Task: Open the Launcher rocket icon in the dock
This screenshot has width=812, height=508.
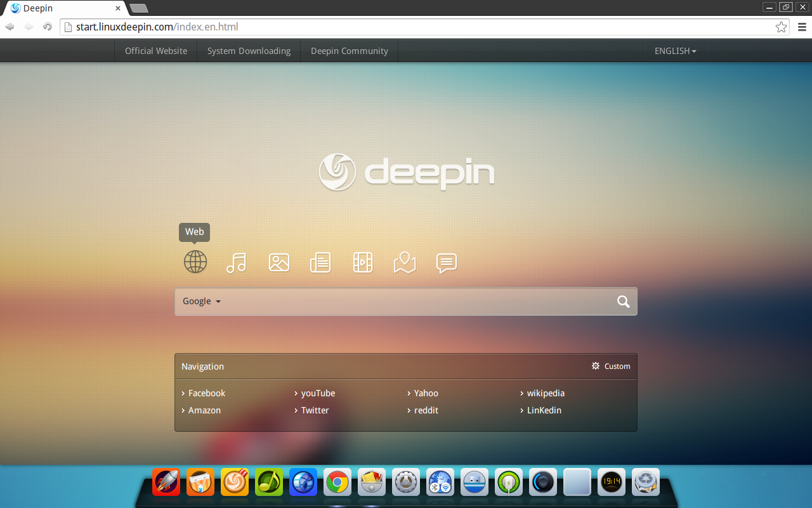Action: tap(166, 482)
